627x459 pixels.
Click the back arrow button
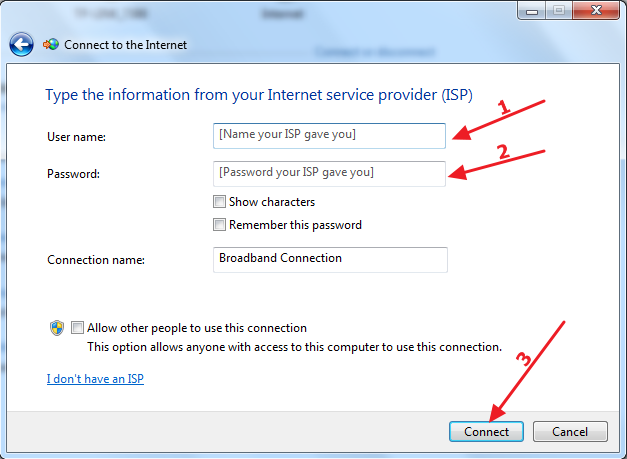(x=22, y=45)
